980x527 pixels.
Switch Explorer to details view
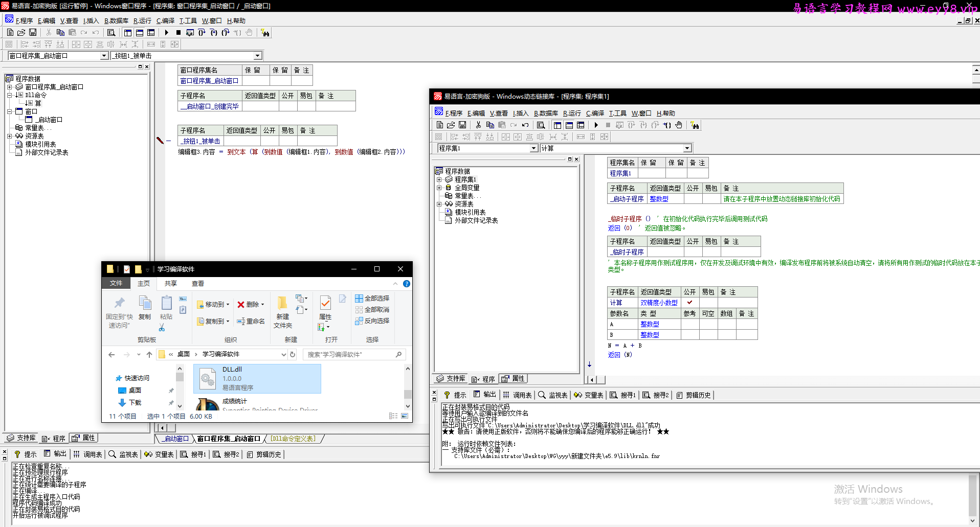pyautogui.click(x=393, y=416)
